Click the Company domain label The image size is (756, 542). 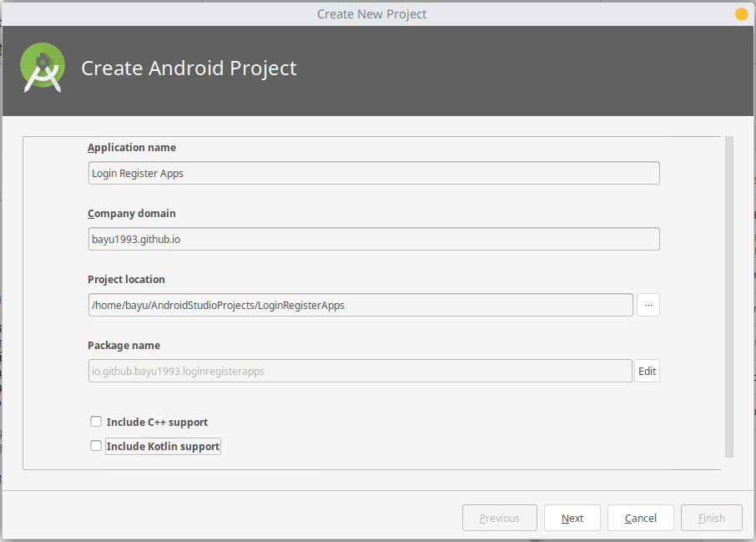132,213
